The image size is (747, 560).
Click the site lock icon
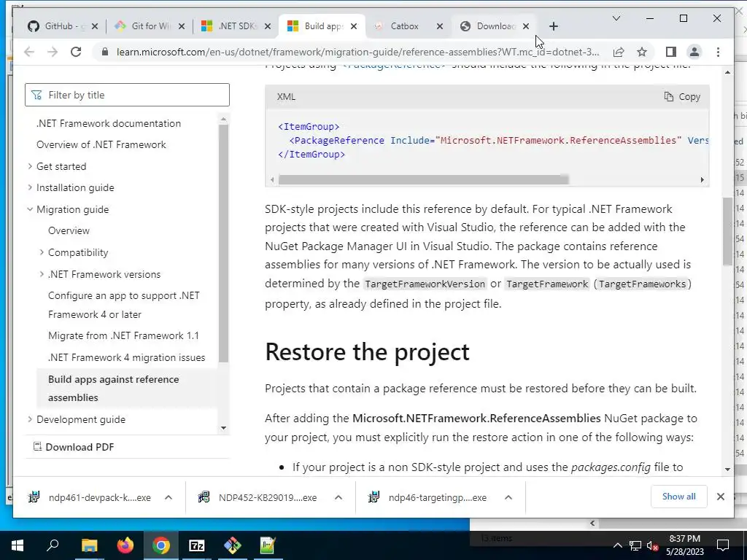pyautogui.click(x=105, y=52)
